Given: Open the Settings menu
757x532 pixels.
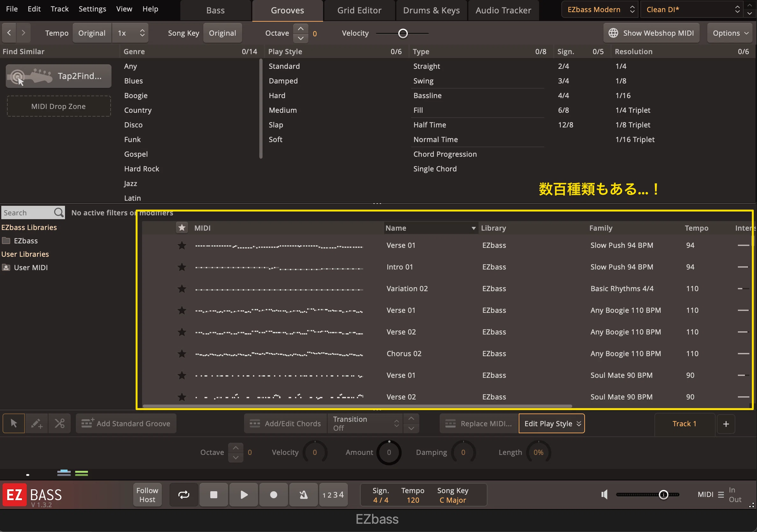Looking at the screenshot, I should tap(92, 9).
